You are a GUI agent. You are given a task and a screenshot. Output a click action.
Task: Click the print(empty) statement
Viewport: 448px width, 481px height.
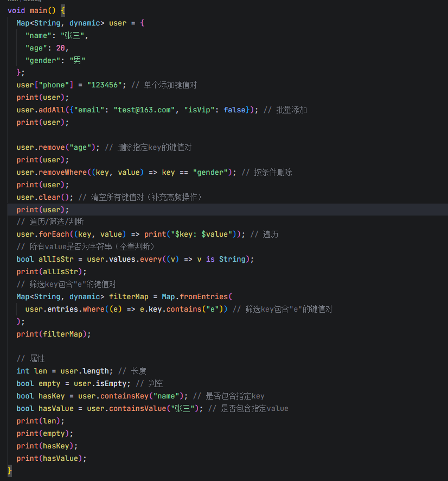coord(44,434)
